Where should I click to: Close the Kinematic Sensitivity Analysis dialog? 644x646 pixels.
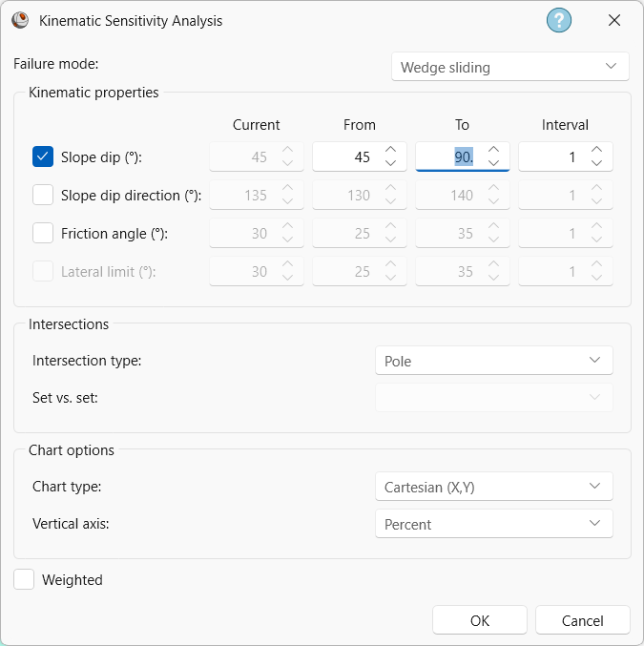[613, 20]
